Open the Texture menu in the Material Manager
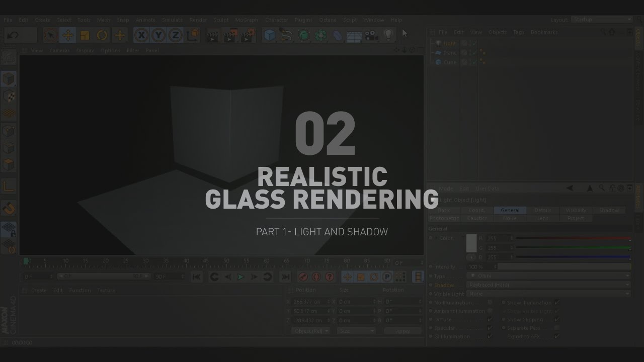The width and height of the screenshot is (644, 362). click(x=106, y=290)
